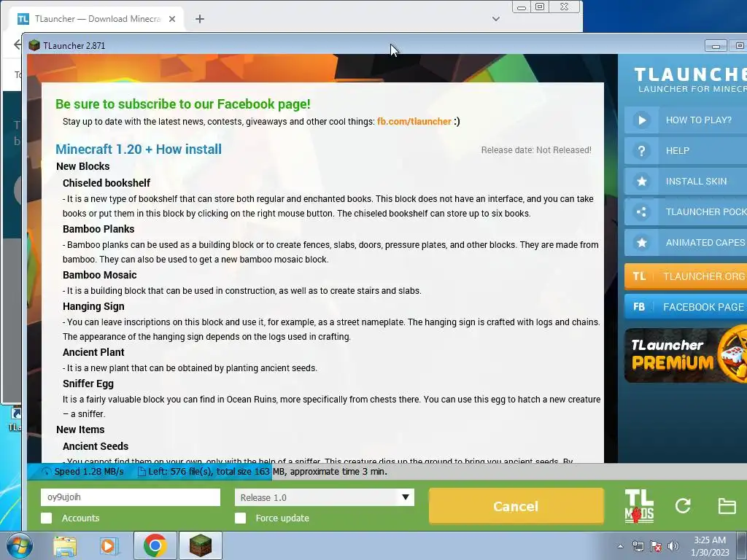Select the HELP menu entry
Screen dimensions: 747x560
[x=686, y=151]
